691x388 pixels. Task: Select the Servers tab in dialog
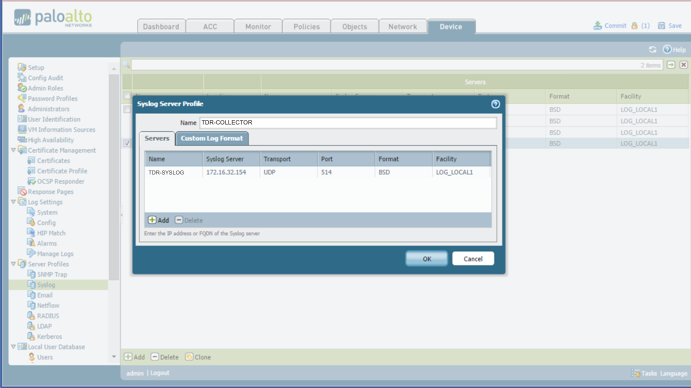tap(157, 138)
